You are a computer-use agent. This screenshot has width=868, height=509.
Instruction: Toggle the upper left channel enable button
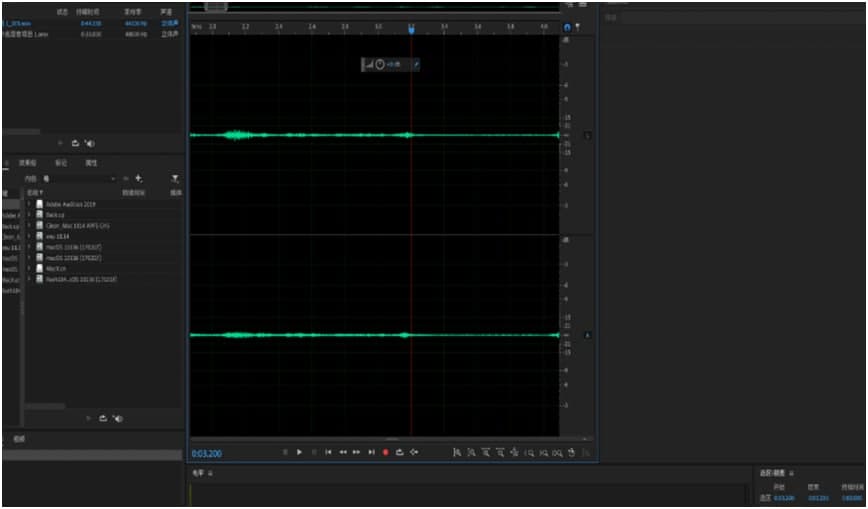pos(588,136)
